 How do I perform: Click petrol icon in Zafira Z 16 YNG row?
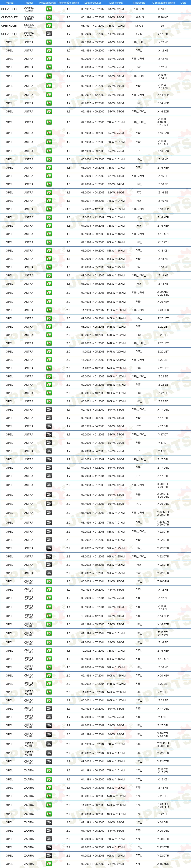tap(49, 864)
